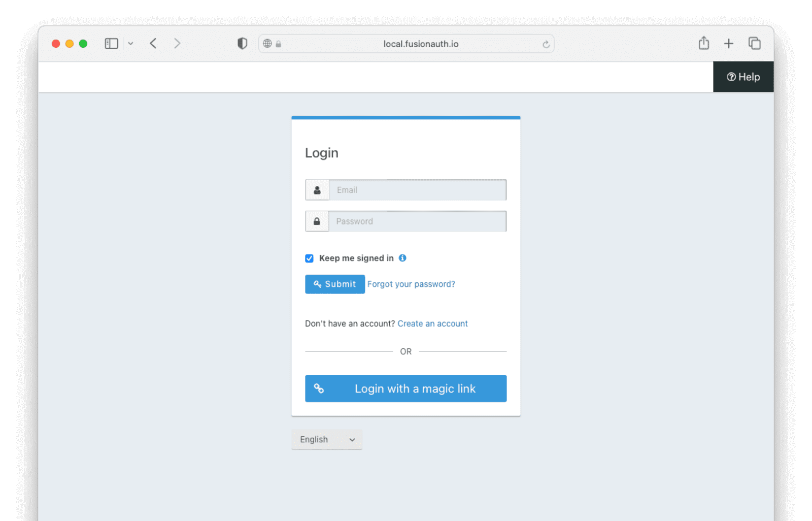Go back with the browser back arrow

tap(153, 44)
